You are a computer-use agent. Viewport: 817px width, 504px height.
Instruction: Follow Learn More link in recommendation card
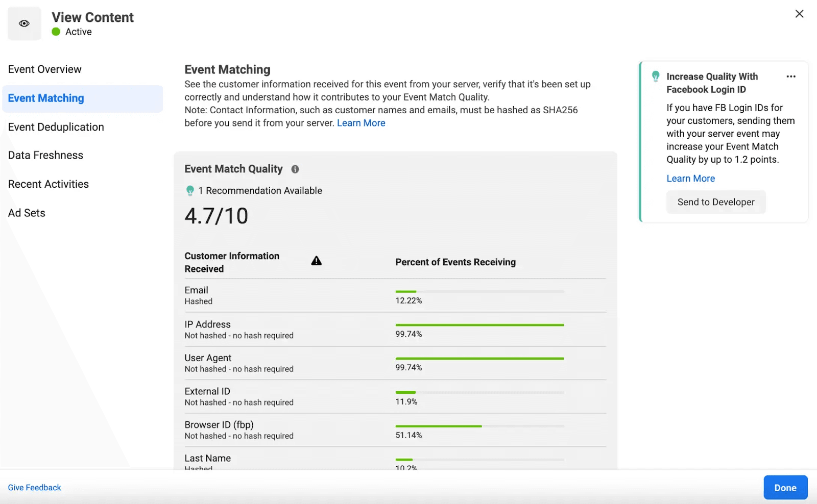pyautogui.click(x=690, y=179)
